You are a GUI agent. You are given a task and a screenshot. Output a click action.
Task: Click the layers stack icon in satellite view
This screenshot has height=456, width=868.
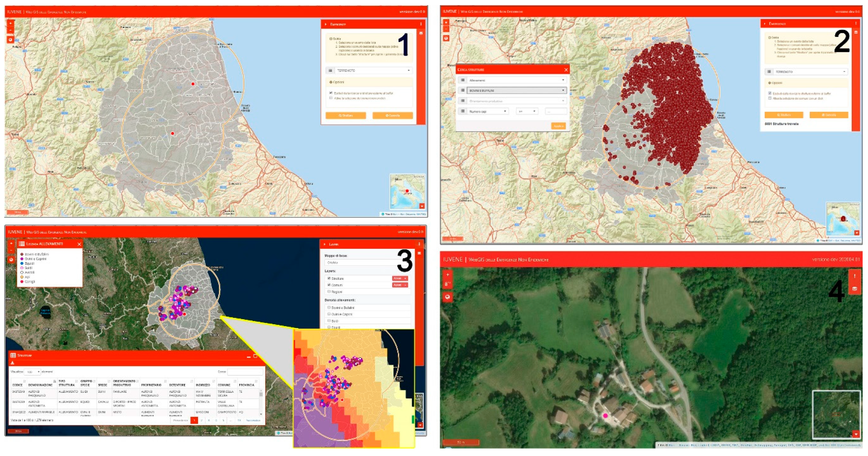pos(854,289)
